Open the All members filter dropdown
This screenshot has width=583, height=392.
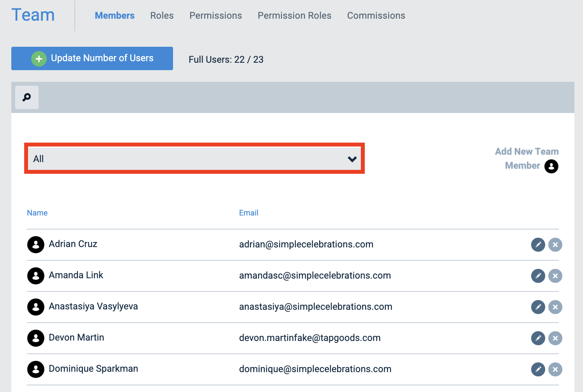tap(194, 159)
